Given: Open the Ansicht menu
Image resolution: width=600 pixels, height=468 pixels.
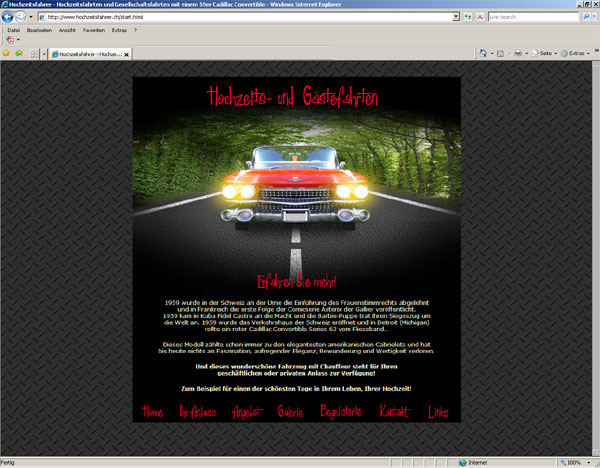Looking at the screenshot, I should click(x=67, y=30).
